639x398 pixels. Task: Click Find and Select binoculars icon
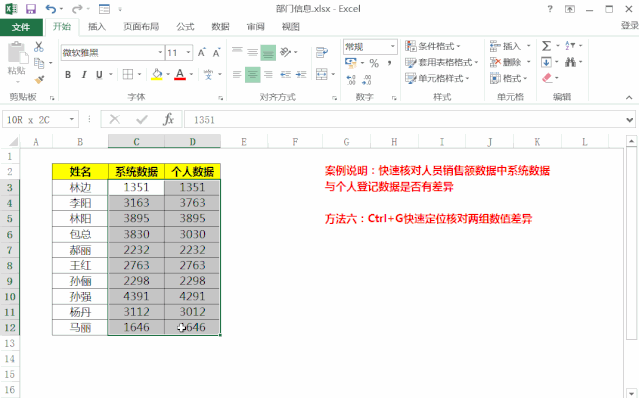[570, 62]
